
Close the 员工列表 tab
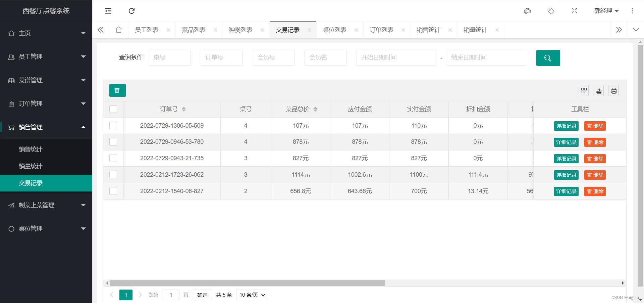tap(168, 30)
